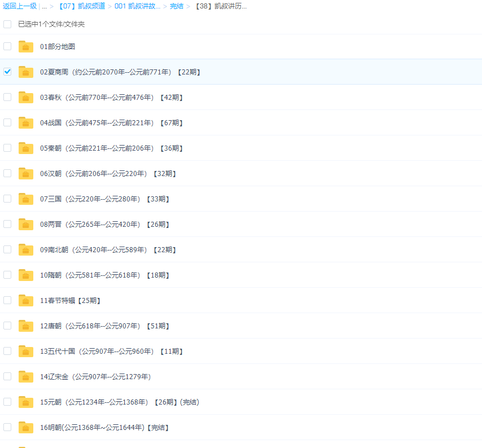482x448 pixels.
Task: Select the checkbox next to 09南北朝
Action: click(x=7, y=249)
